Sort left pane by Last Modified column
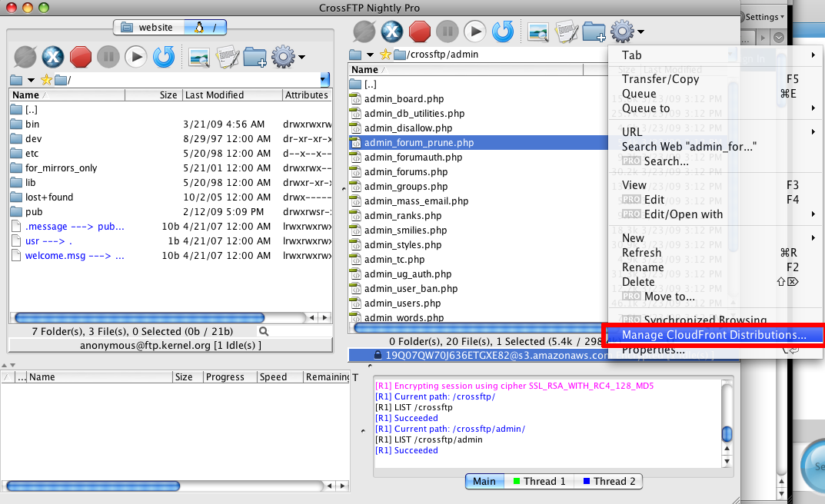Image resolution: width=825 pixels, height=504 pixels. (232, 95)
